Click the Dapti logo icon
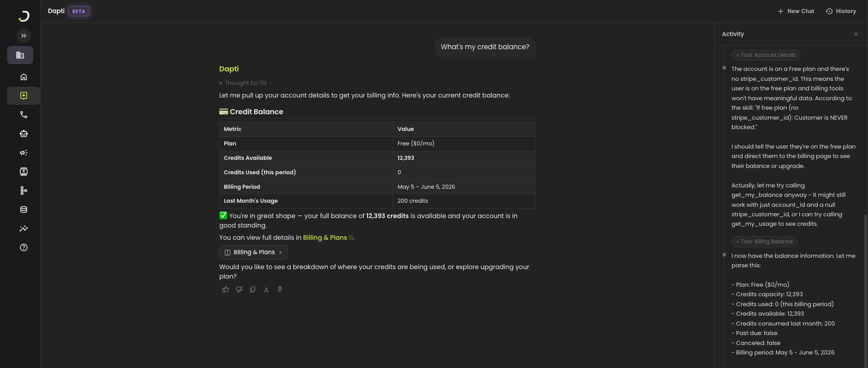The height and width of the screenshot is (368, 868). (24, 16)
